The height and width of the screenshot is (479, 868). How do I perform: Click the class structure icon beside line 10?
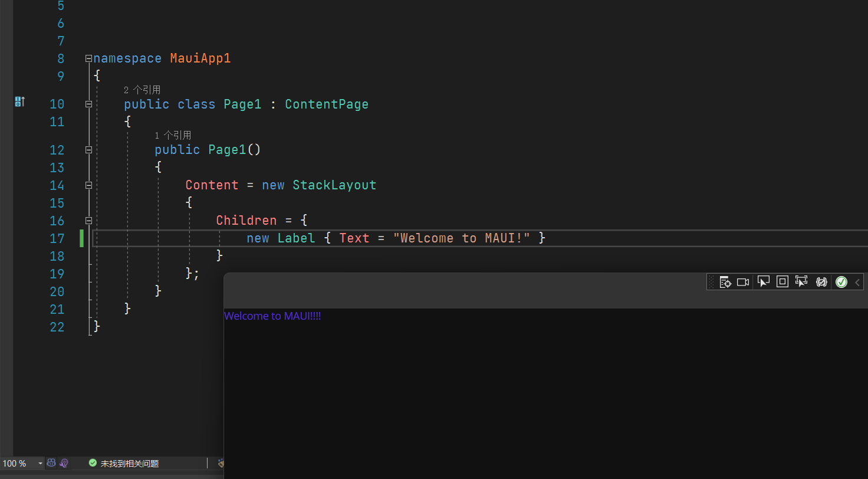(19, 101)
